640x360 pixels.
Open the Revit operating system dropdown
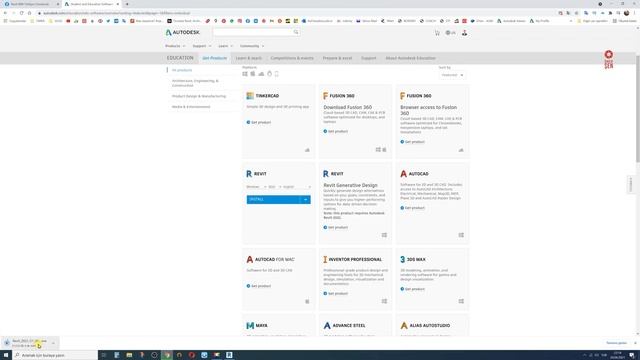pyautogui.click(x=256, y=187)
